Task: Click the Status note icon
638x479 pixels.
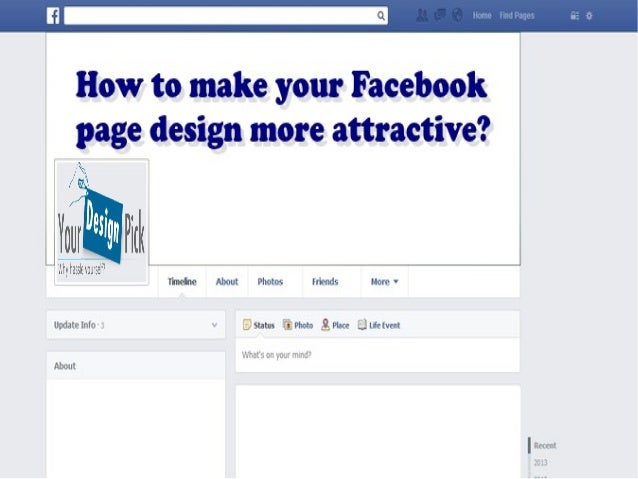Action: 247,324
